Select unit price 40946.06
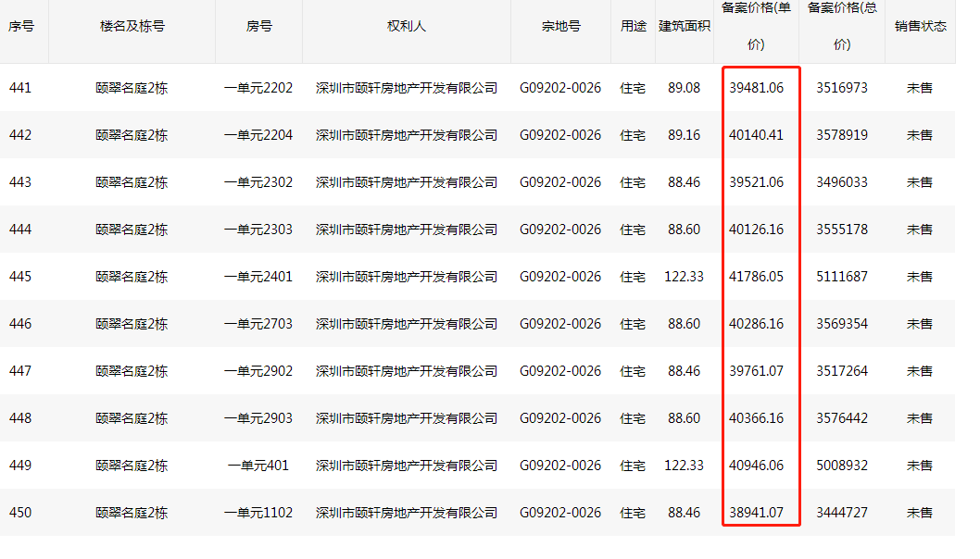980x559 pixels. pyautogui.click(x=756, y=466)
